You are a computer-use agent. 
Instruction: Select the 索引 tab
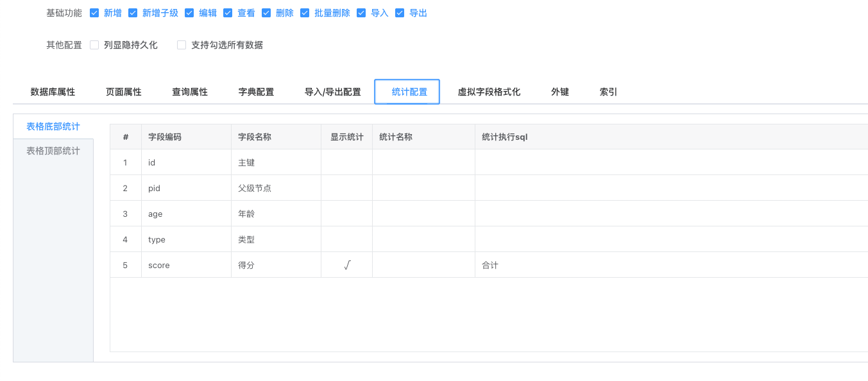point(608,92)
